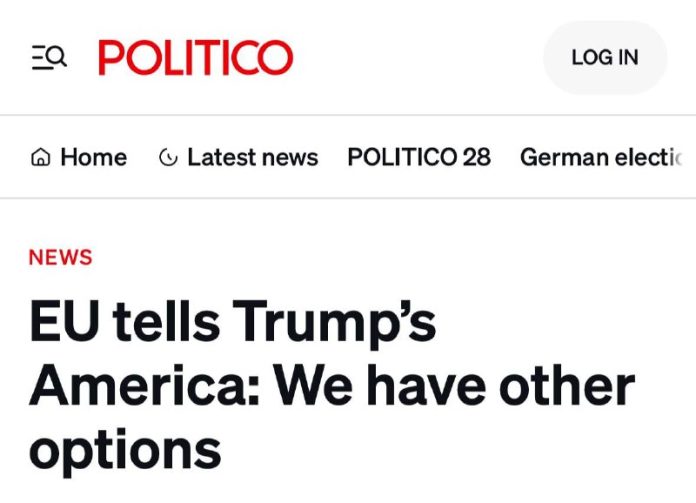The height and width of the screenshot is (503, 696).
Task: Select POLITICO 28 in the navigation bar
Action: pos(419,158)
